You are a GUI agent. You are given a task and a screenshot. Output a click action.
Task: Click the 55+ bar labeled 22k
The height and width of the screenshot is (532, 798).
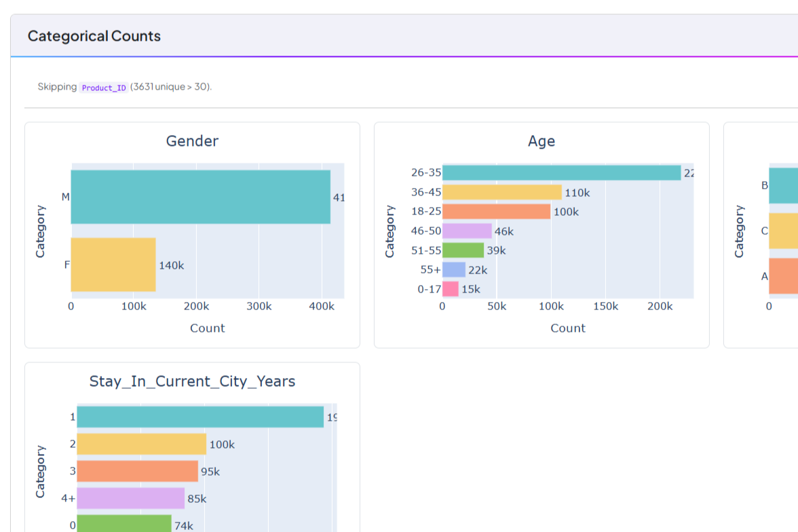pos(454,269)
